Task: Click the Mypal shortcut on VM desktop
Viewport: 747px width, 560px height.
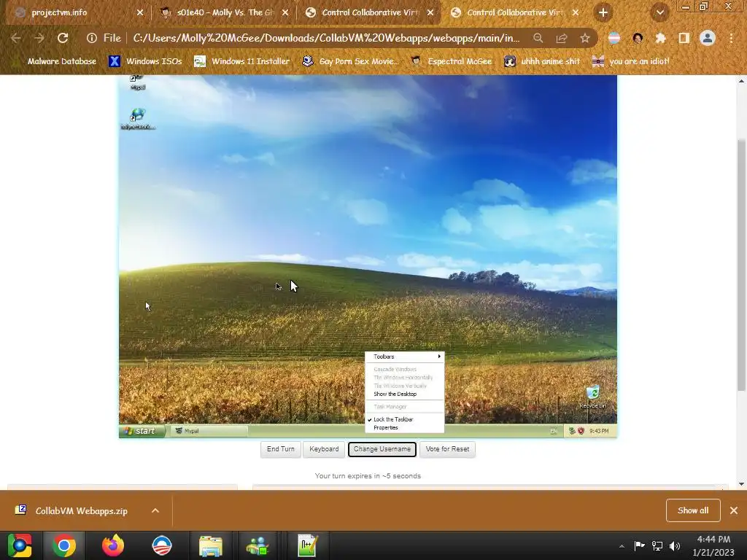Action: [138, 82]
